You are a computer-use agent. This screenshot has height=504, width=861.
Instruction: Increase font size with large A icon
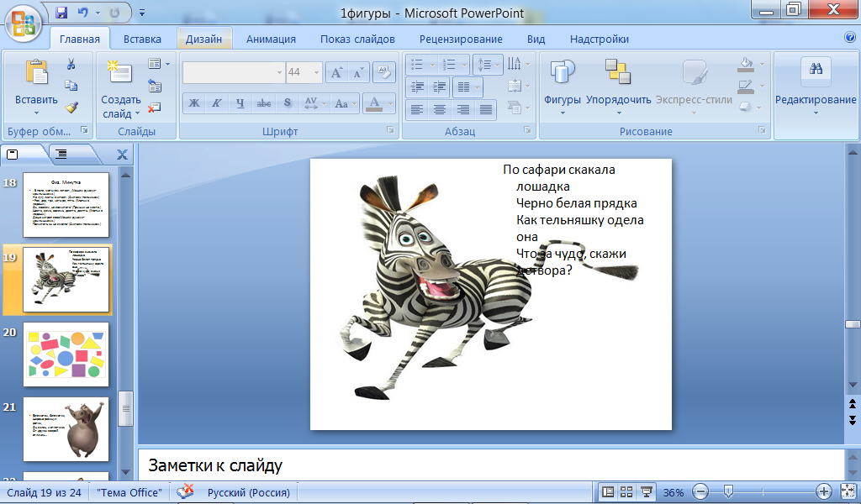point(336,72)
